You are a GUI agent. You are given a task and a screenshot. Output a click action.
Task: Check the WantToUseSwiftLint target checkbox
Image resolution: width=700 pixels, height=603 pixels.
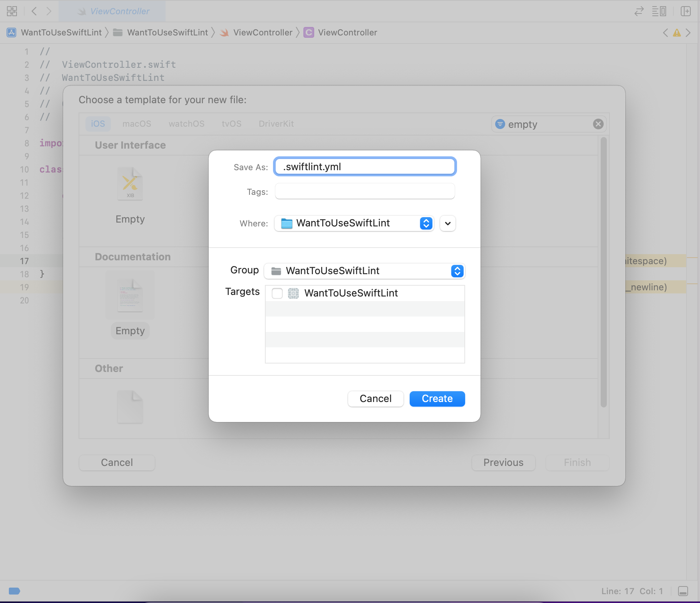point(277,293)
